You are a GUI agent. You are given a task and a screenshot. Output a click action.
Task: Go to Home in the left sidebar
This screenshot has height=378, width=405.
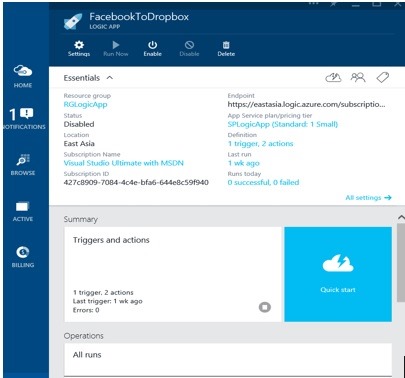pyautogui.click(x=23, y=76)
